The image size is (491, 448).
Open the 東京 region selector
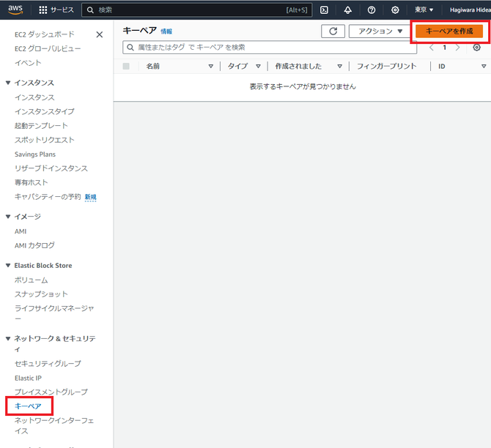[x=424, y=10]
